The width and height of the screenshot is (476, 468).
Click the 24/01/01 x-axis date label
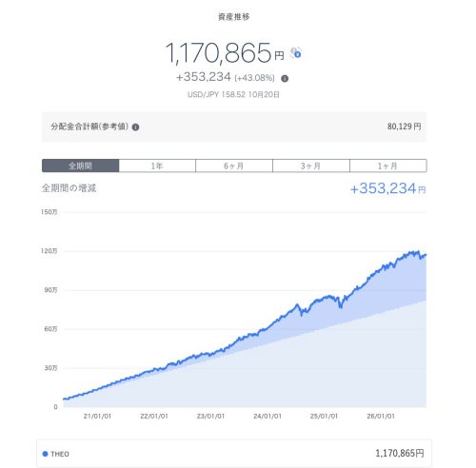[x=268, y=416]
